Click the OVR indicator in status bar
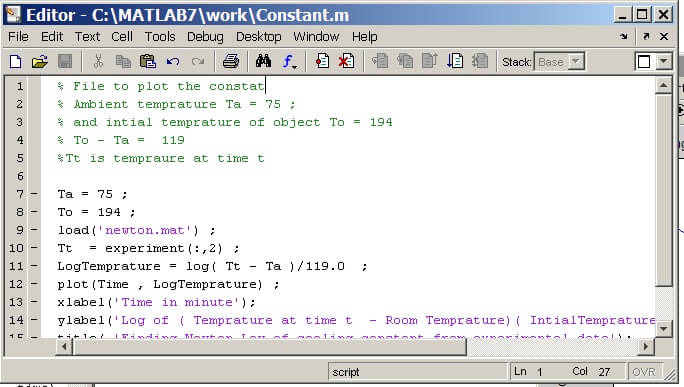This screenshot has height=387, width=684. point(644,372)
